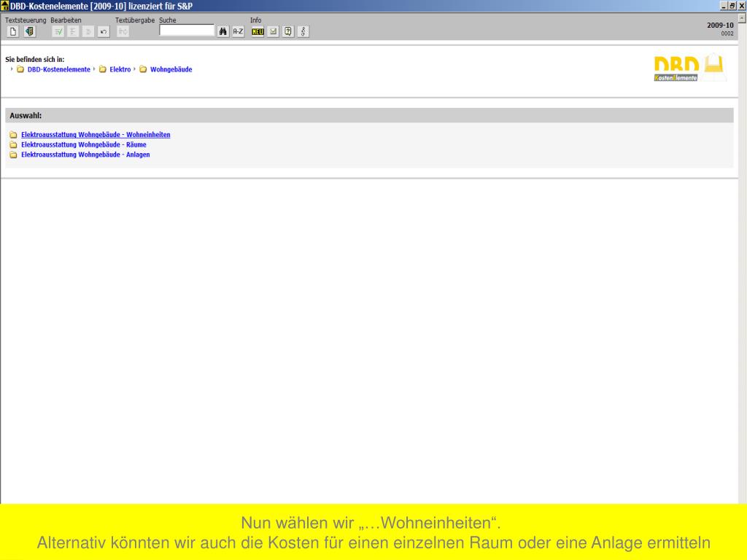
Task: Click the undo arrow icon under Bearbeiten
Action: coord(104,31)
